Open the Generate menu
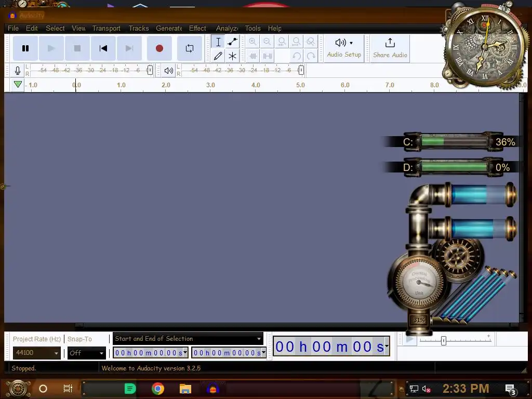 pos(169,28)
